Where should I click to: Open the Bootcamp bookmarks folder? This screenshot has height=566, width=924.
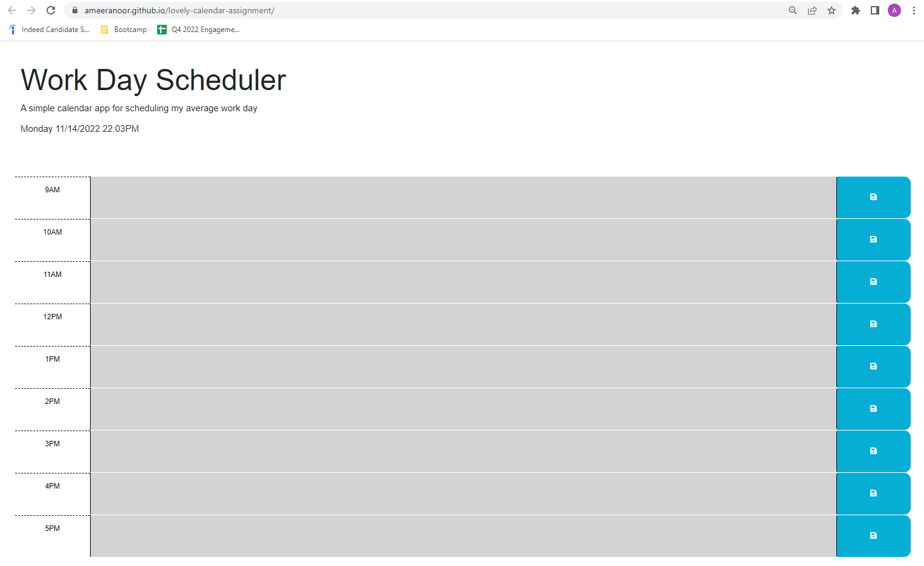click(123, 29)
